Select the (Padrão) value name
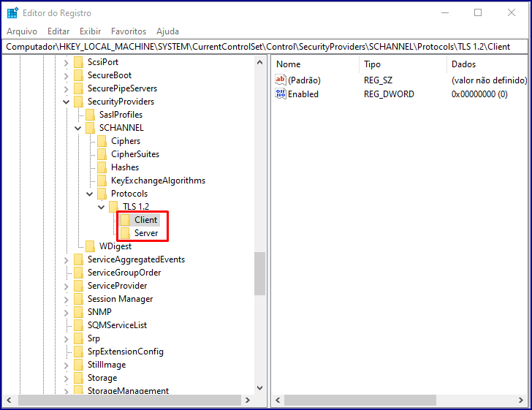The height and width of the screenshot is (410, 532). (304, 80)
